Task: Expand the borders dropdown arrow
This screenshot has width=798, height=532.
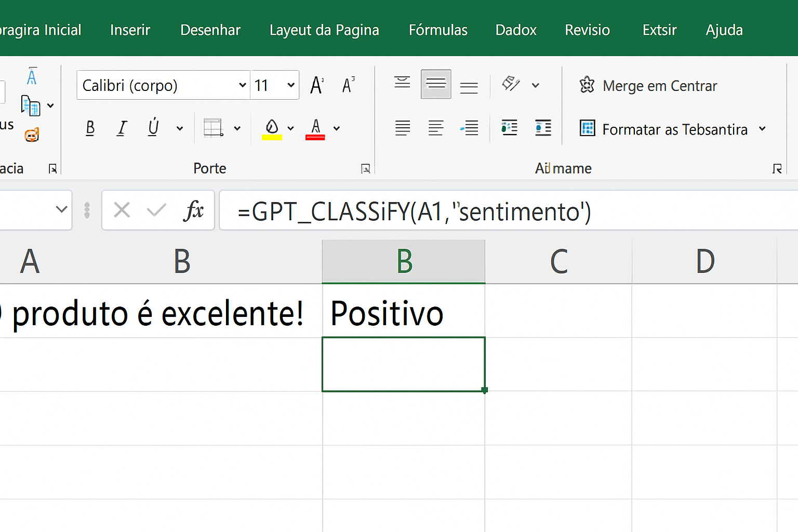Action: click(237, 128)
